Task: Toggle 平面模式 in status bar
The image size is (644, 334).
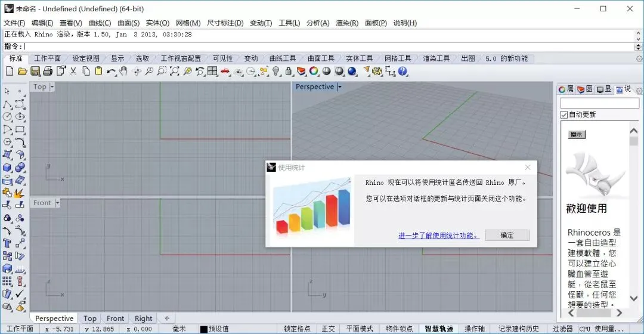Action: point(360,329)
